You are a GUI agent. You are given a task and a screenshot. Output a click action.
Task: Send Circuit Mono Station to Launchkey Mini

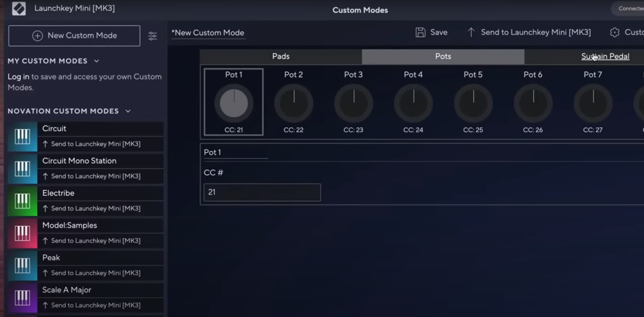pyautogui.click(x=96, y=176)
